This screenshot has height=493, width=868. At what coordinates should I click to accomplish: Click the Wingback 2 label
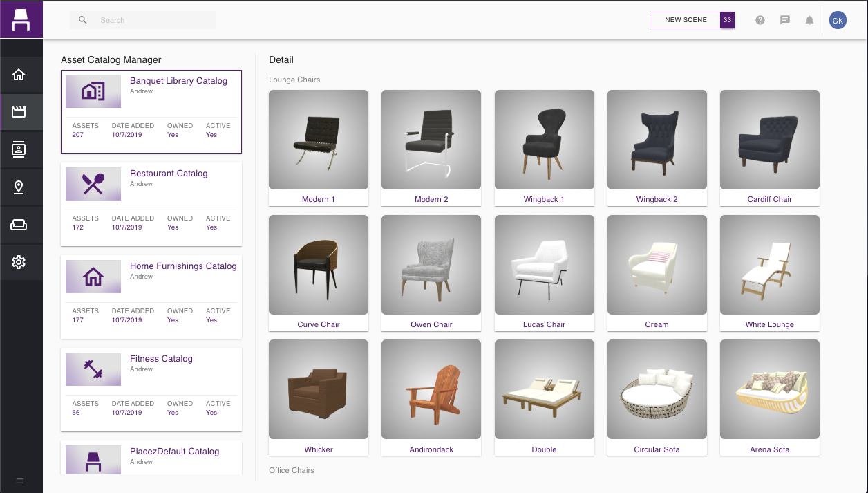point(657,199)
